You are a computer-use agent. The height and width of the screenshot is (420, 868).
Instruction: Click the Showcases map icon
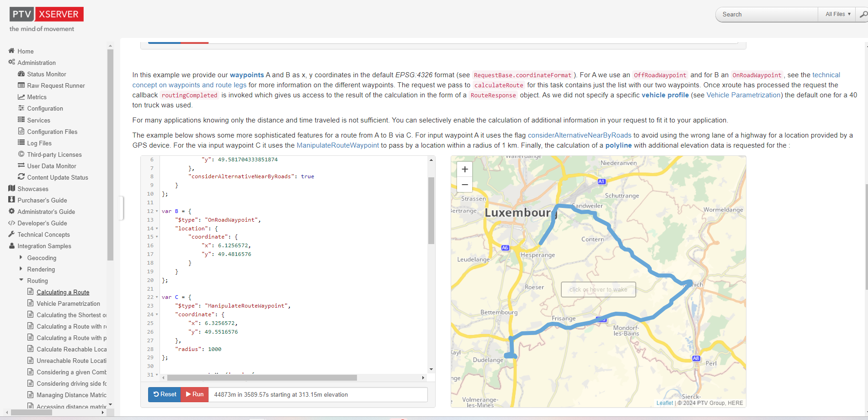pyautogui.click(x=11, y=188)
